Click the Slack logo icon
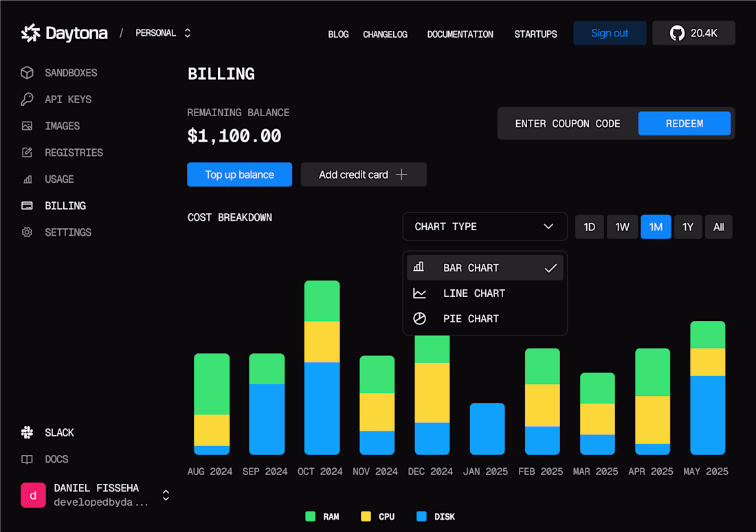756x532 pixels. [27, 432]
